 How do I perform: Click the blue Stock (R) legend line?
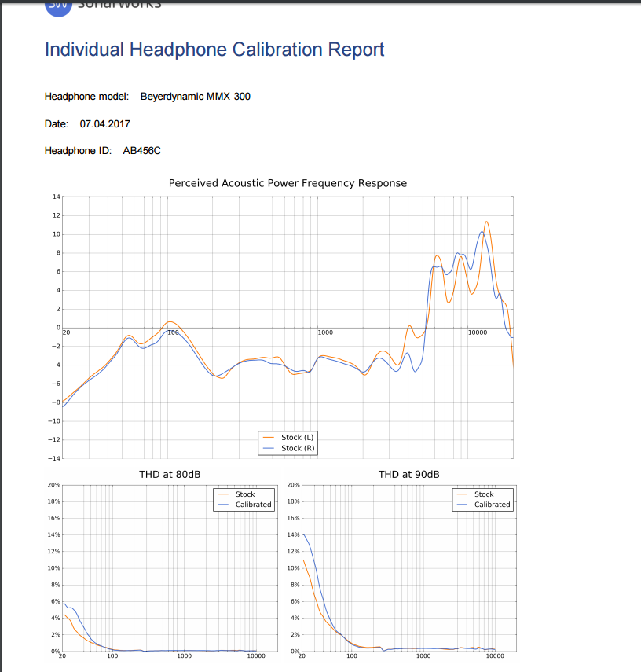coord(269,448)
